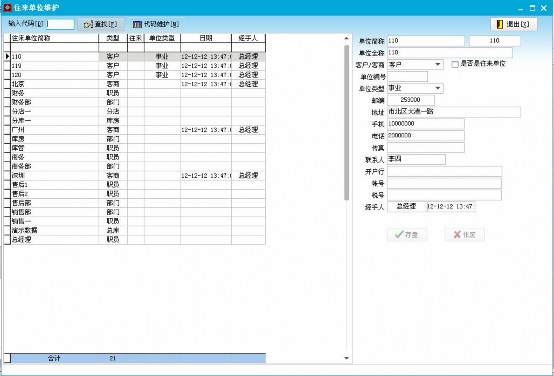Click the 单位编号 field
The width and height of the screenshot is (554, 376).
[x=407, y=76]
